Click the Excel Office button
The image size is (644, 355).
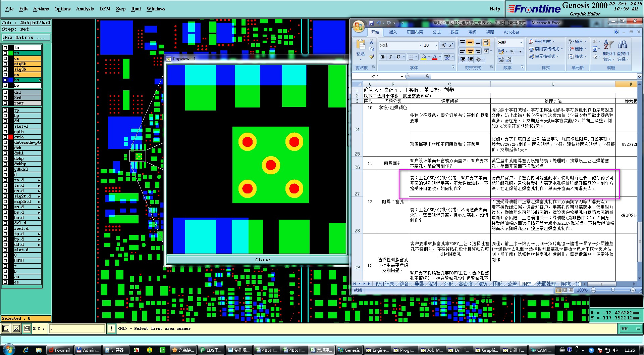tap(358, 26)
